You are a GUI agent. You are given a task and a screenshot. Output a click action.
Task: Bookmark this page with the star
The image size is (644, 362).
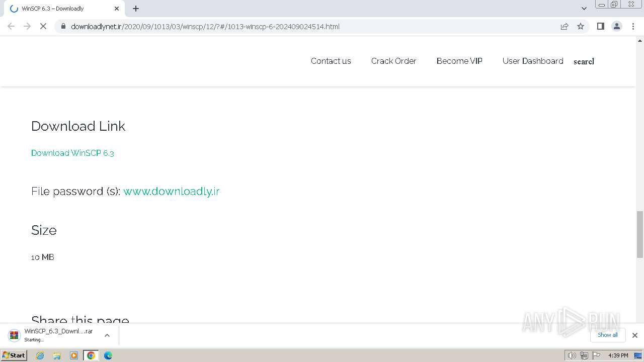(x=581, y=26)
